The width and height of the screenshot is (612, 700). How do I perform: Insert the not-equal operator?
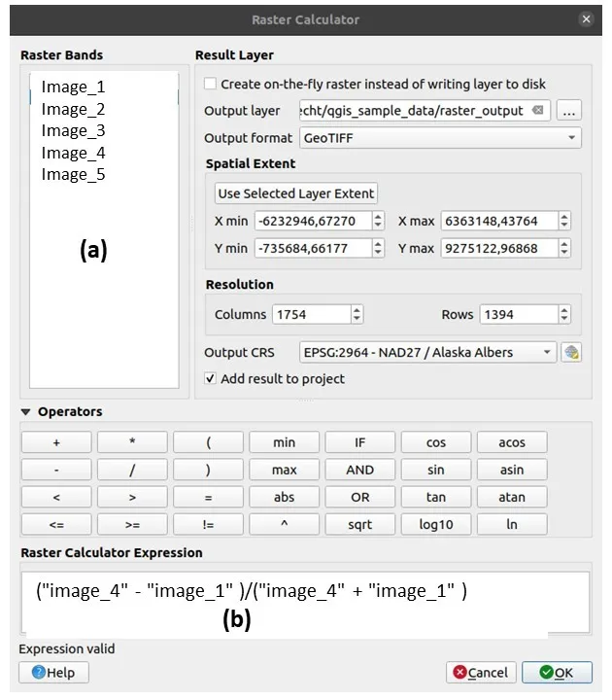click(209, 524)
